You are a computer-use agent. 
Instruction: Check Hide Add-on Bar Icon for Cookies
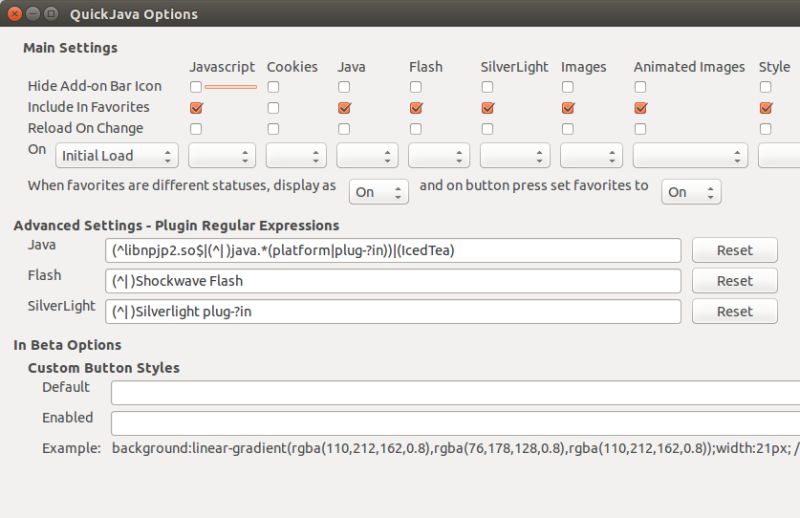[x=273, y=87]
